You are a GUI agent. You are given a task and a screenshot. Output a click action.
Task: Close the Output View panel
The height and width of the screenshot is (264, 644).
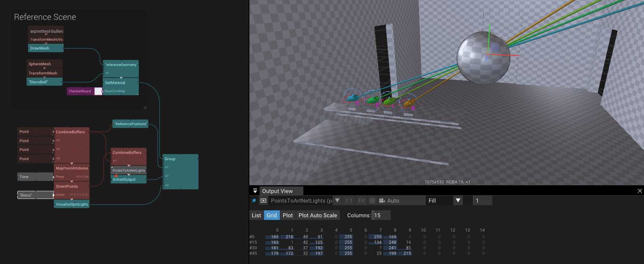coord(640,191)
